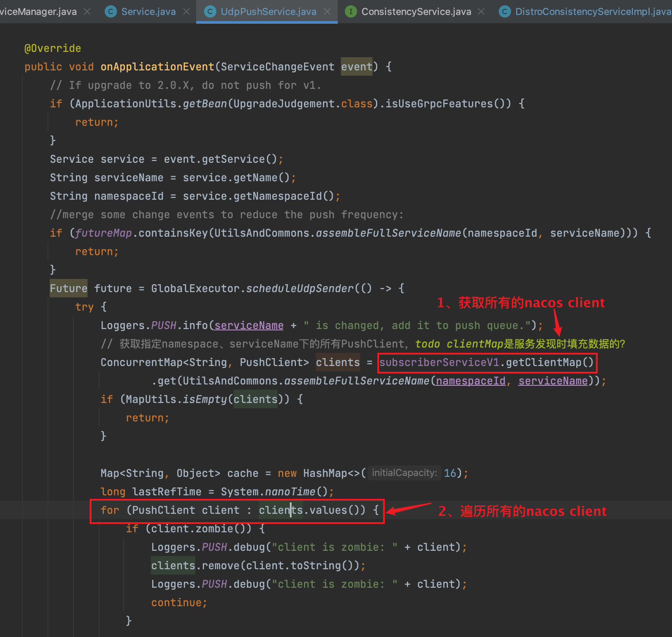Click the underlined namespaceId argument
672x637 pixels.
tap(471, 381)
